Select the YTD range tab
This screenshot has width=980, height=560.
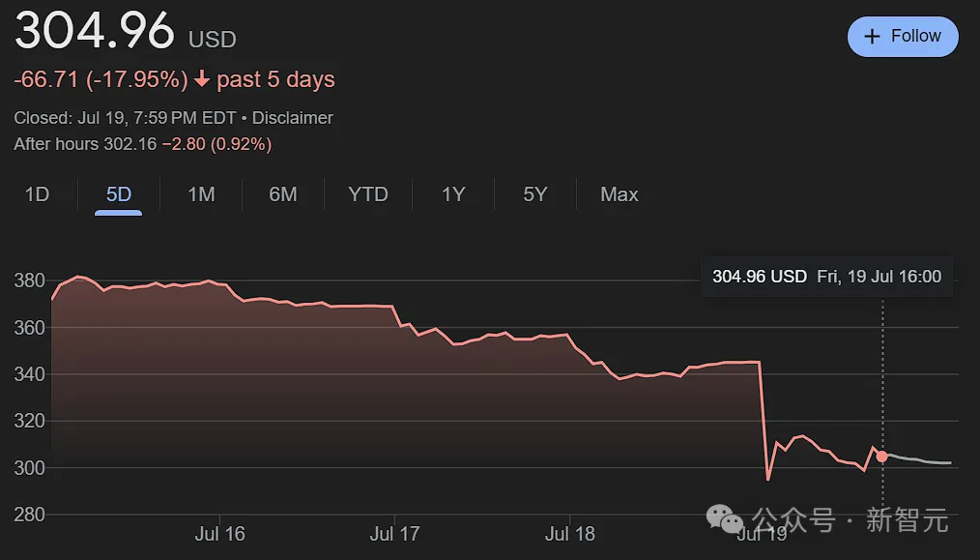tap(367, 194)
